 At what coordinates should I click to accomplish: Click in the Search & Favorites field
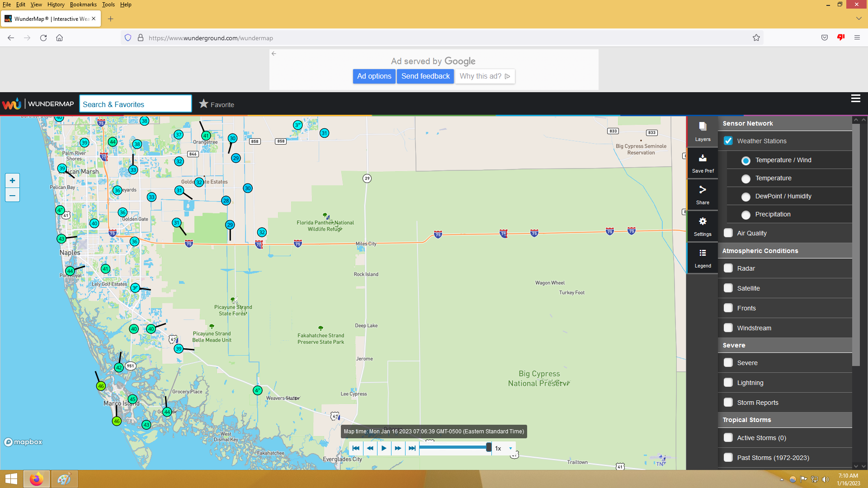pos(136,104)
